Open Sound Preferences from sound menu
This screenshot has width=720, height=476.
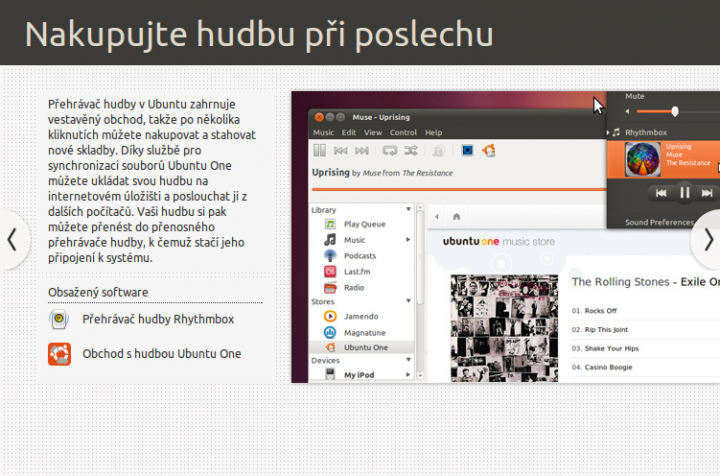pos(659,222)
